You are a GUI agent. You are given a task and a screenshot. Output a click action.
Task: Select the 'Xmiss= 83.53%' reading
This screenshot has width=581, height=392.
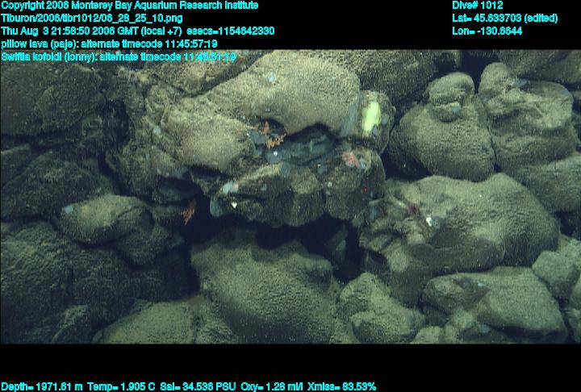click(341, 387)
